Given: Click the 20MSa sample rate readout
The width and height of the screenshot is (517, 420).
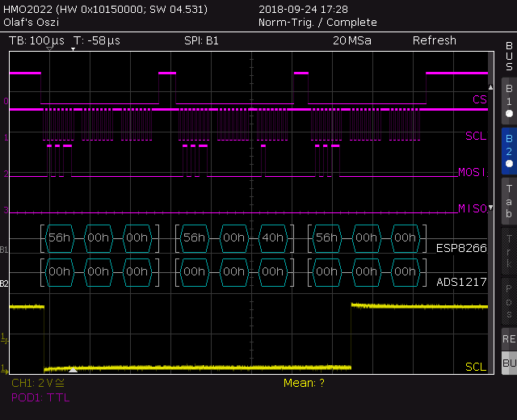Looking at the screenshot, I should [x=352, y=40].
